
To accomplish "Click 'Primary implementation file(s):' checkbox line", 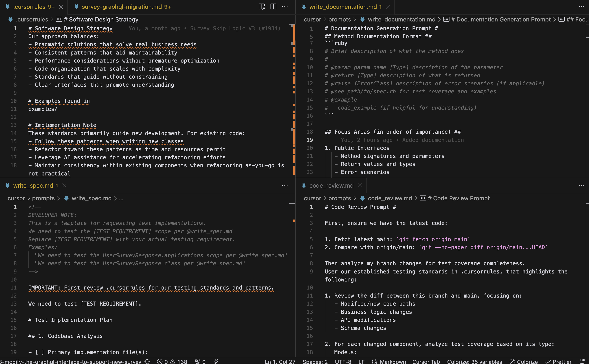I will click(x=88, y=352).
